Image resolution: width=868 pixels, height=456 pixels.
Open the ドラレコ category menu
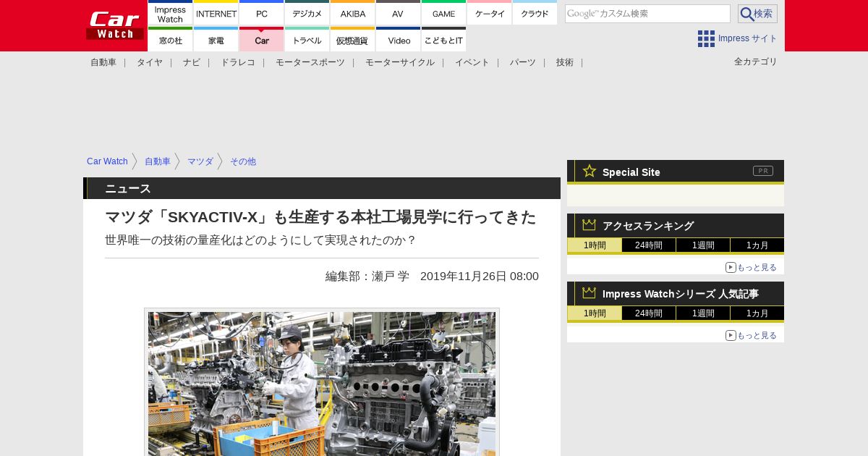[x=238, y=62]
